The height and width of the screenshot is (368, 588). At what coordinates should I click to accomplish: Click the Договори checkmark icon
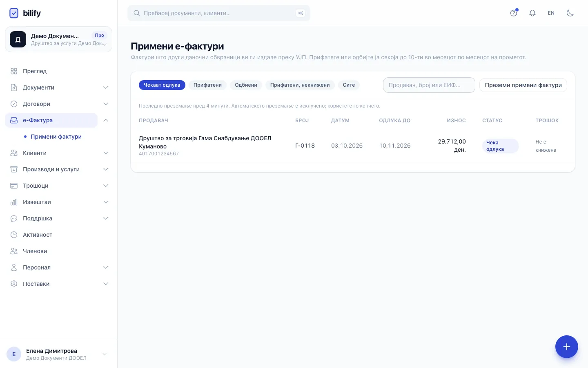[x=14, y=104]
